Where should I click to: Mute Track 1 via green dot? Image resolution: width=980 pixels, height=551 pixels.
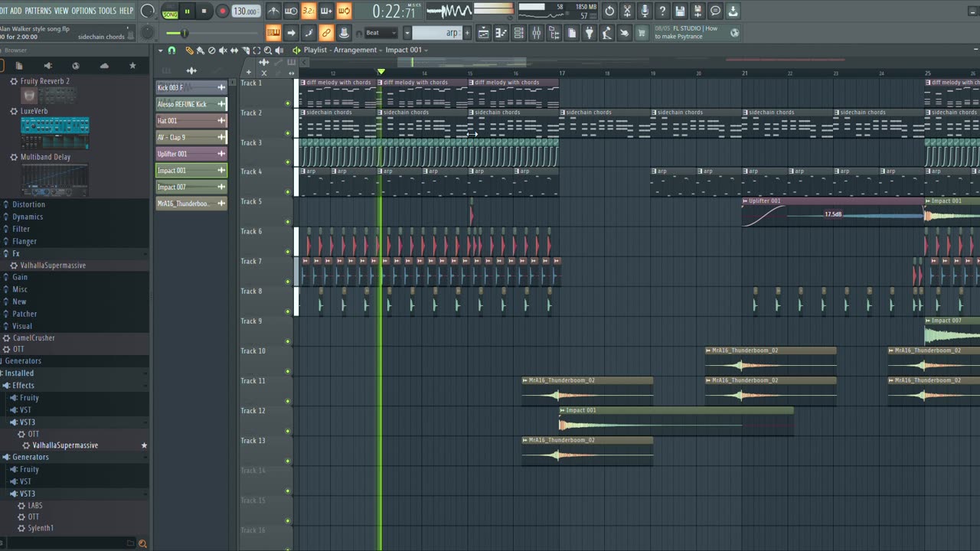(288, 103)
